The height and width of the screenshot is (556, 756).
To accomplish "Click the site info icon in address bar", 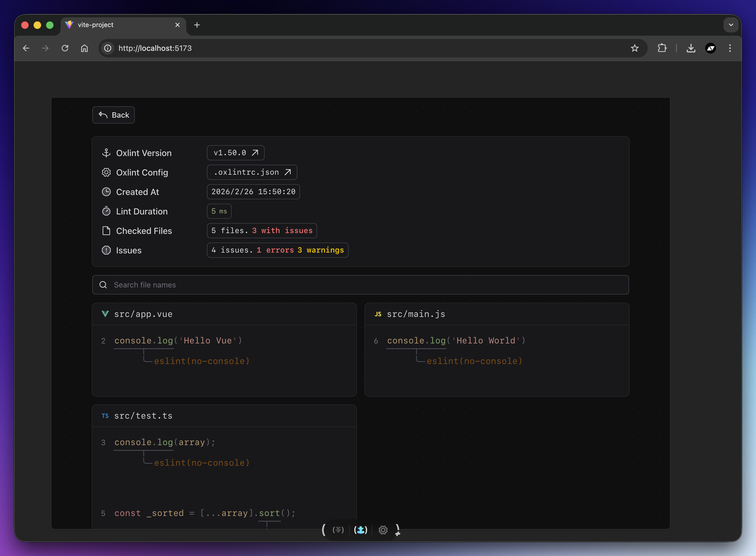I will point(108,48).
